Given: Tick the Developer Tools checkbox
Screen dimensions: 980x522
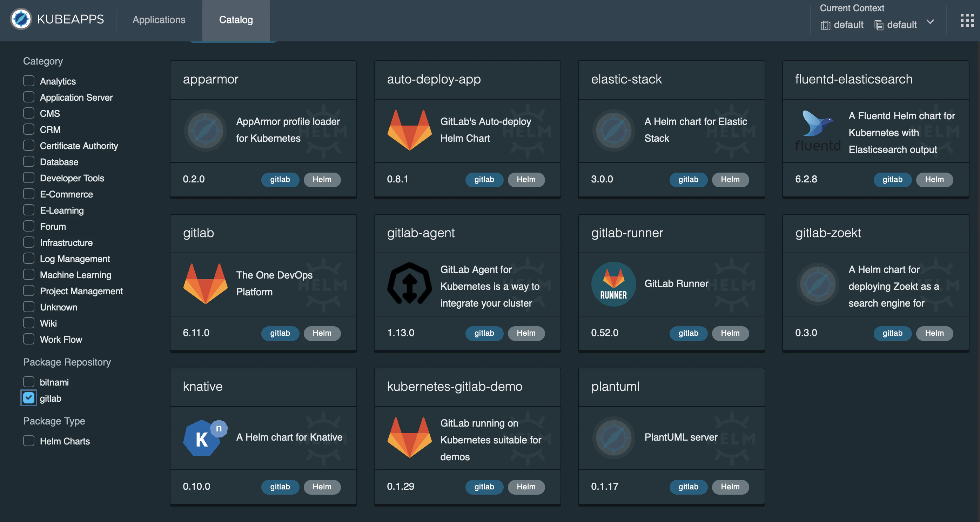Looking at the screenshot, I should click(x=28, y=178).
